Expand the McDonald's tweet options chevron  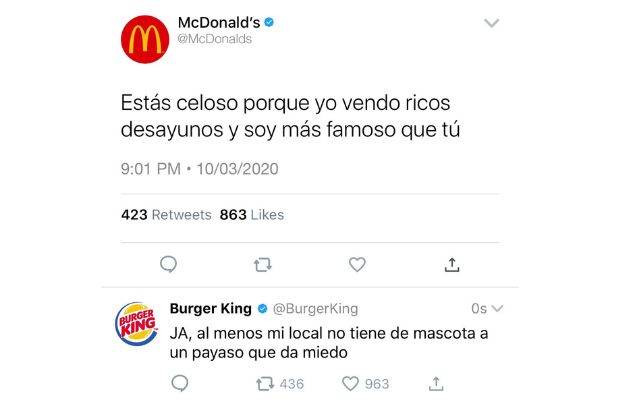[491, 23]
